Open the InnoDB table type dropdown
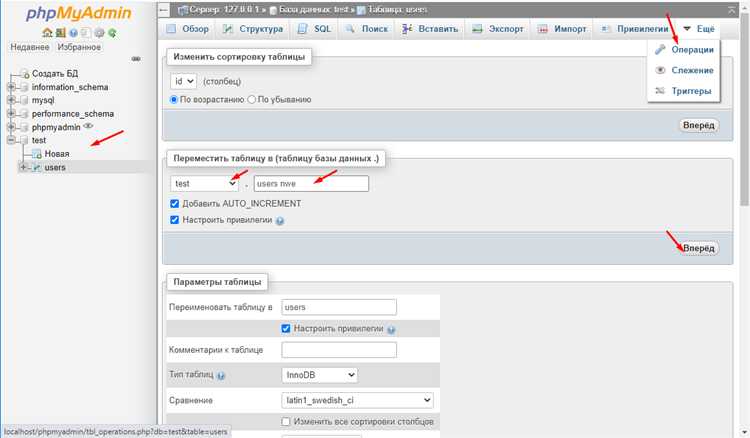 [x=320, y=375]
